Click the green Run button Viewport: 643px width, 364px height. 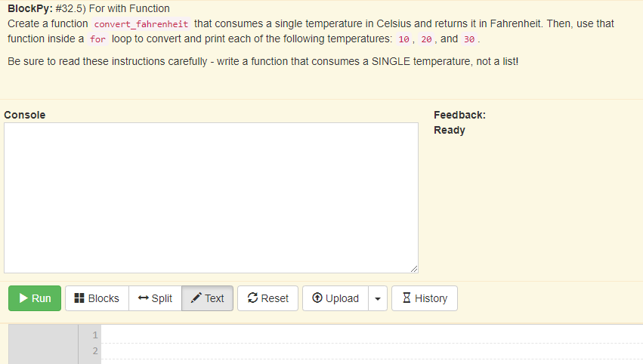(x=35, y=298)
